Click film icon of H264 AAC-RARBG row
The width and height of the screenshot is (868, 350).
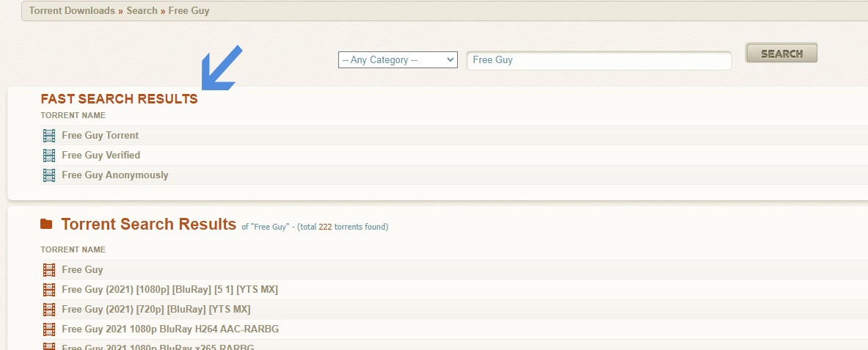coord(49,329)
